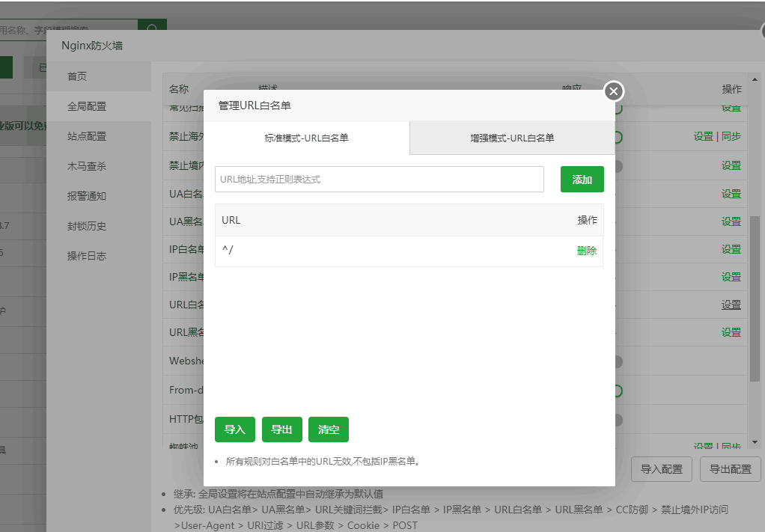Viewport: 765px width, 532px height.
Task: Toggle the switch in From-d row
Action: (618, 391)
